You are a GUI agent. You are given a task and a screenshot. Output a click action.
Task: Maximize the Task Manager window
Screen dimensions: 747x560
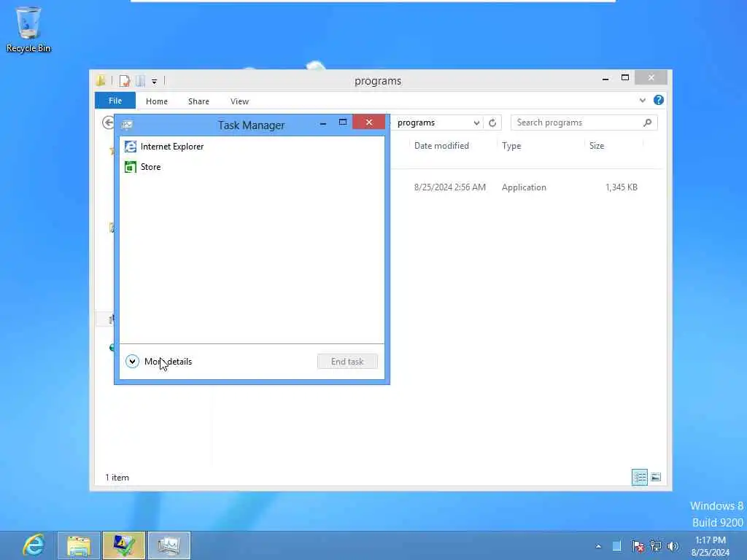point(343,122)
